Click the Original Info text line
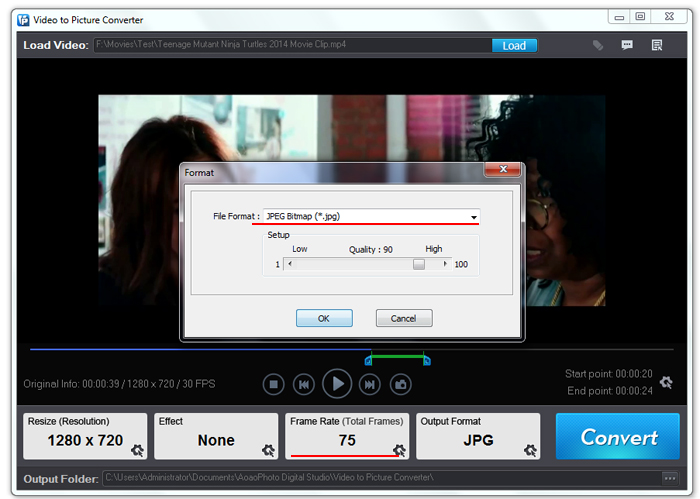Screen dimensions: 700x499 point(119,384)
